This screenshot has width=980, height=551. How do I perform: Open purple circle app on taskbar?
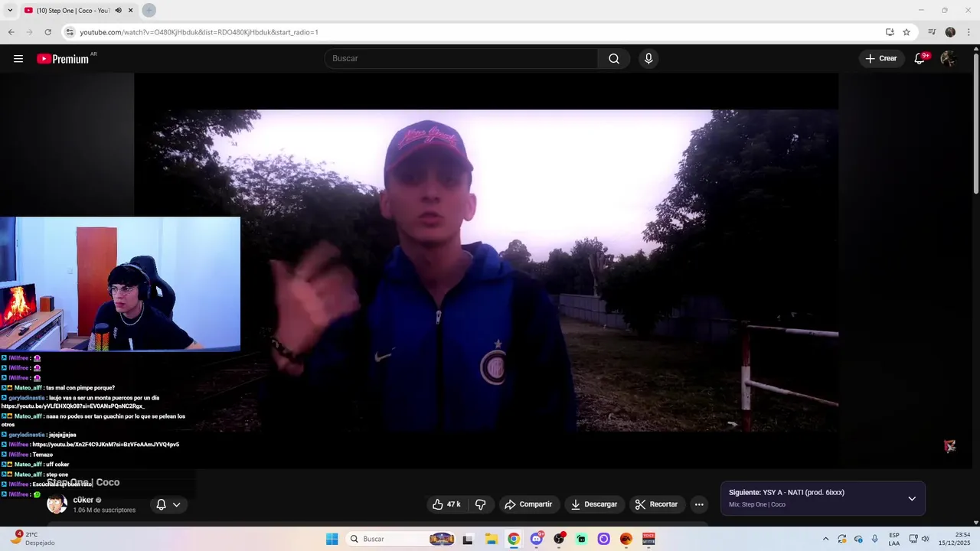tap(604, 539)
